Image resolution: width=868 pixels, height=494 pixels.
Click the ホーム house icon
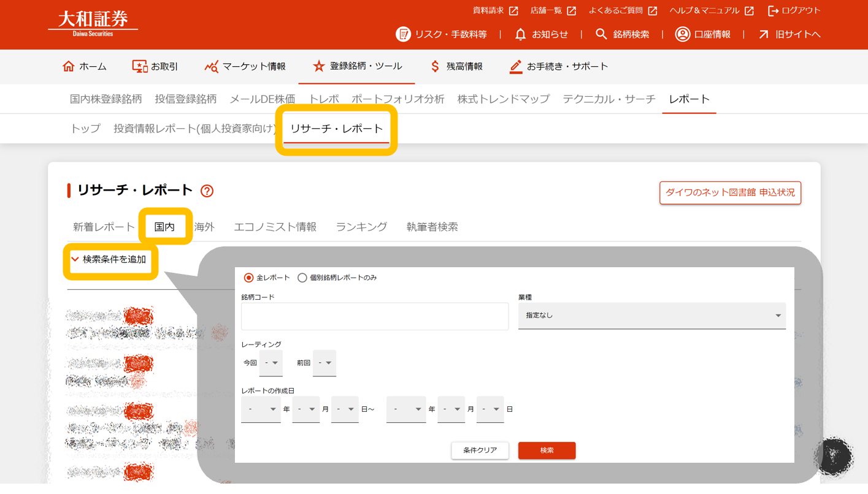[x=69, y=66]
